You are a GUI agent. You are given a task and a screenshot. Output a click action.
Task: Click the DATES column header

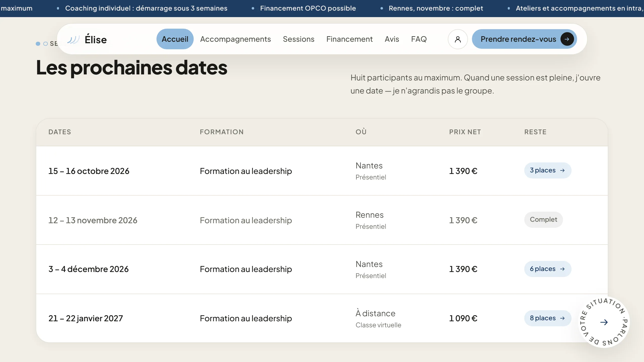tap(60, 132)
